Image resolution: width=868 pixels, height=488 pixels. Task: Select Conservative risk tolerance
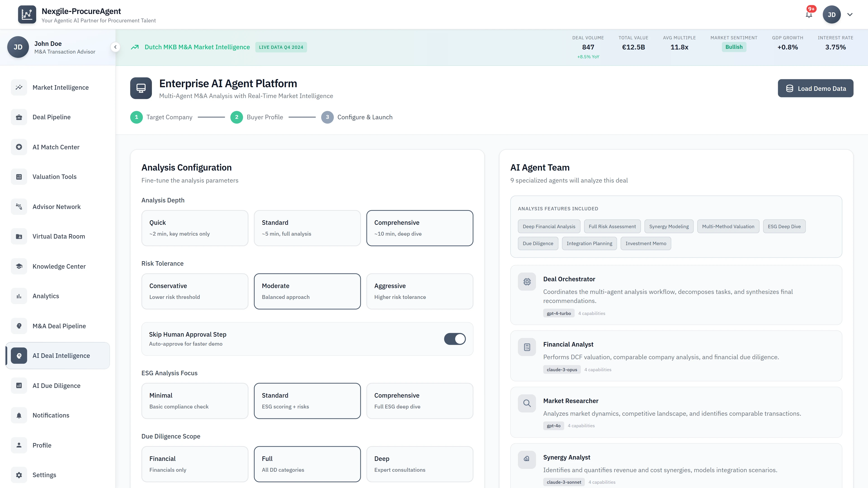(195, 291)
